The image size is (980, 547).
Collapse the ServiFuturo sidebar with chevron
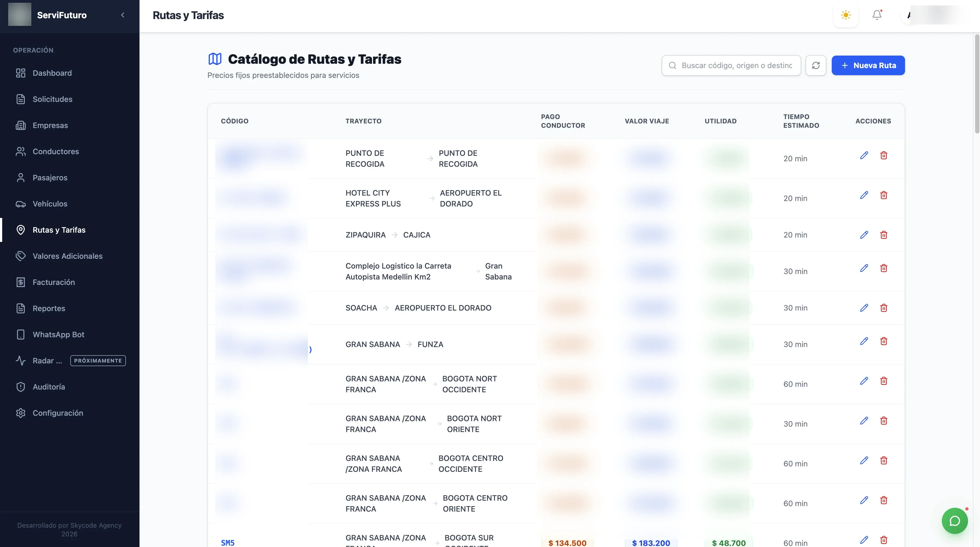123,15
